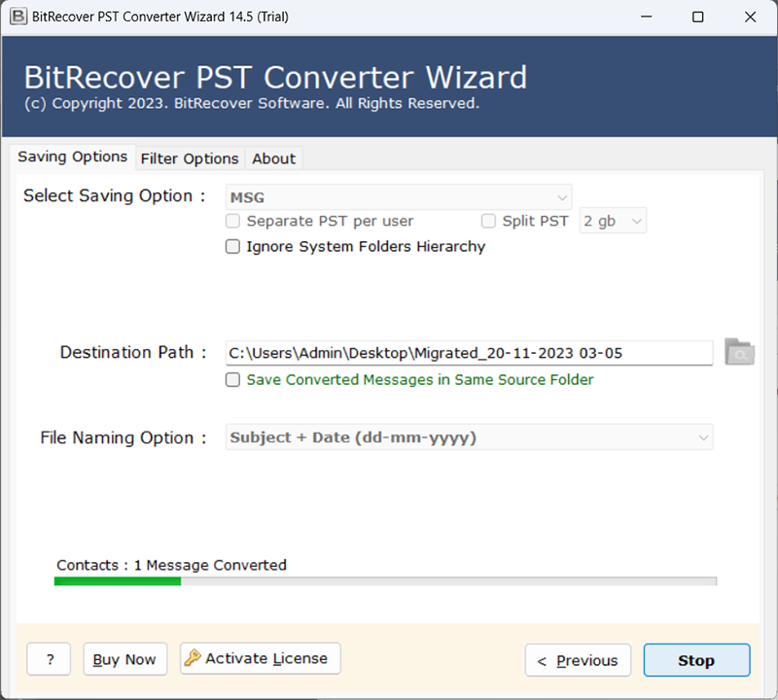Click the green conversion progress bar
Screen dimensions: 778x700
(385, 581)
